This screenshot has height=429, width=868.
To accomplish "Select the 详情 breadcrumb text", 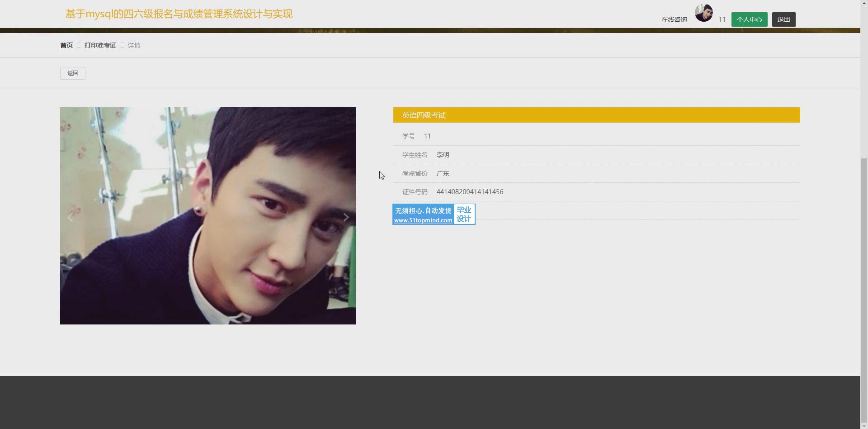I will (134, 45).
